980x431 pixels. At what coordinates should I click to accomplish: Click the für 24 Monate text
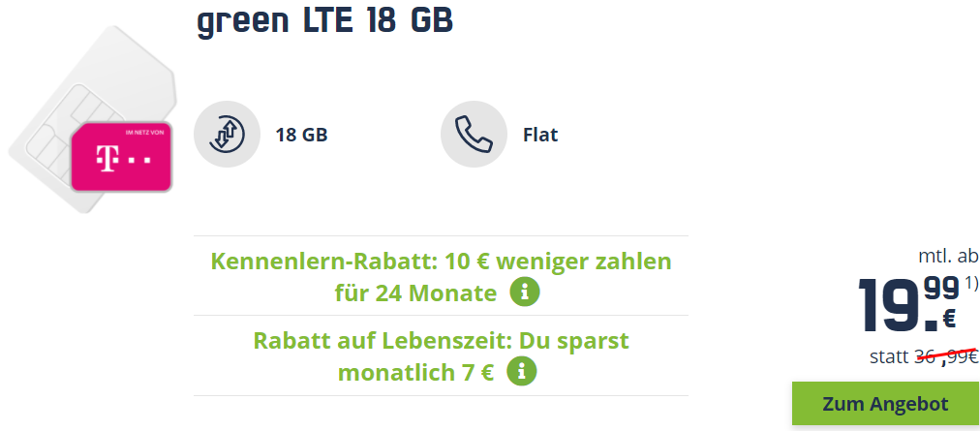point(416,292)
